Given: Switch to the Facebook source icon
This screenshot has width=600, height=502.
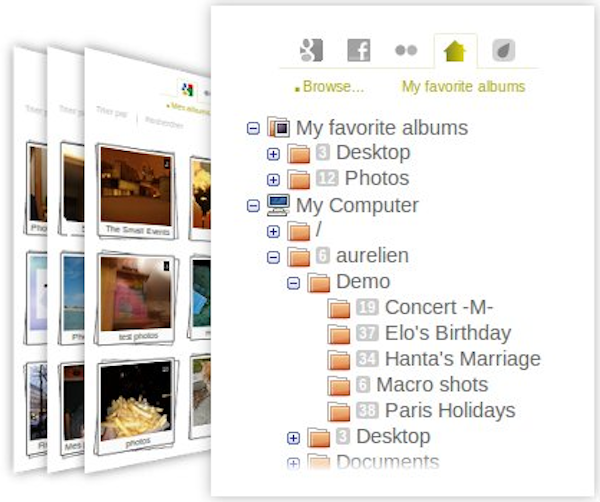Looking at the screenshot, I should (x=359, y=50).
